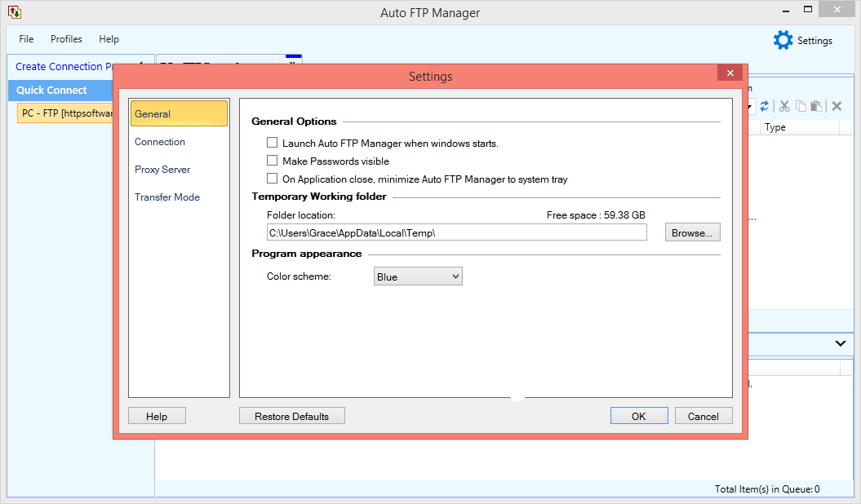Check Make Passwords visible

[272, 161]
